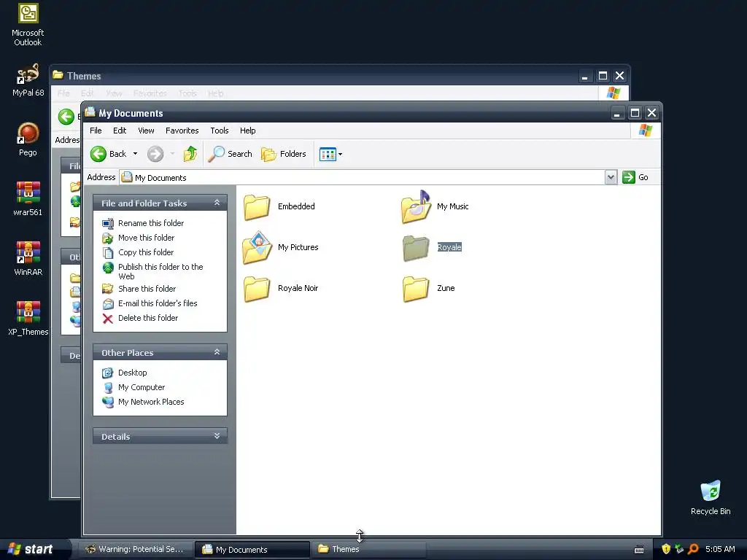
Task: Click the My Documents title bar icon
Action: tap(90, 112)
